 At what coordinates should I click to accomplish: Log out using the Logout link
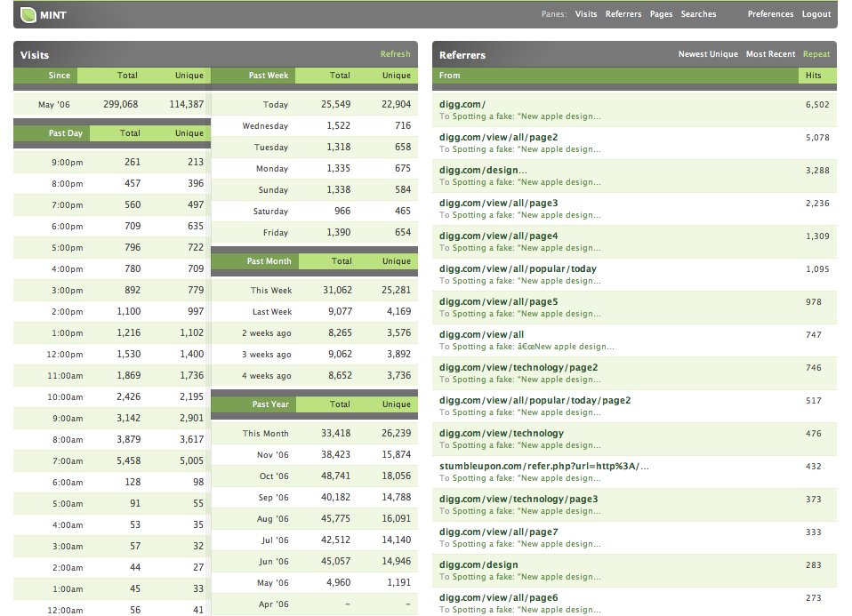816,14
